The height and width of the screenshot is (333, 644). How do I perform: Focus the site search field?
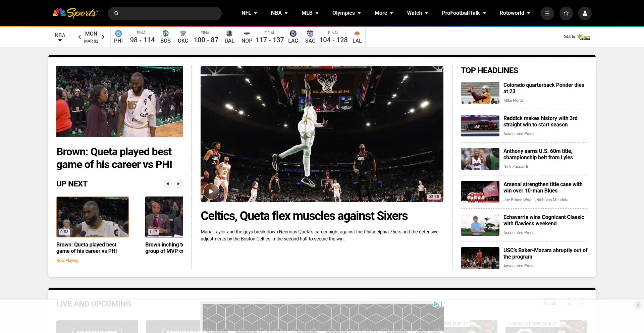(165, 13)
